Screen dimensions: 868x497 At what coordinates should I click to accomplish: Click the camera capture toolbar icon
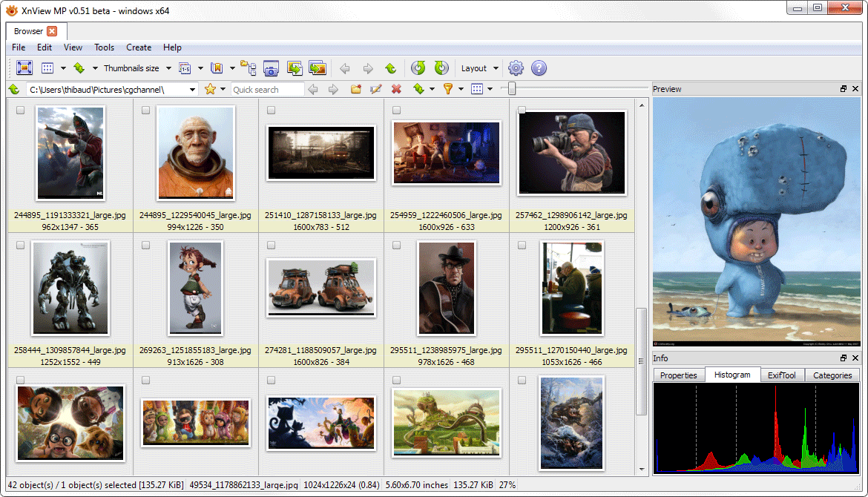271,68
